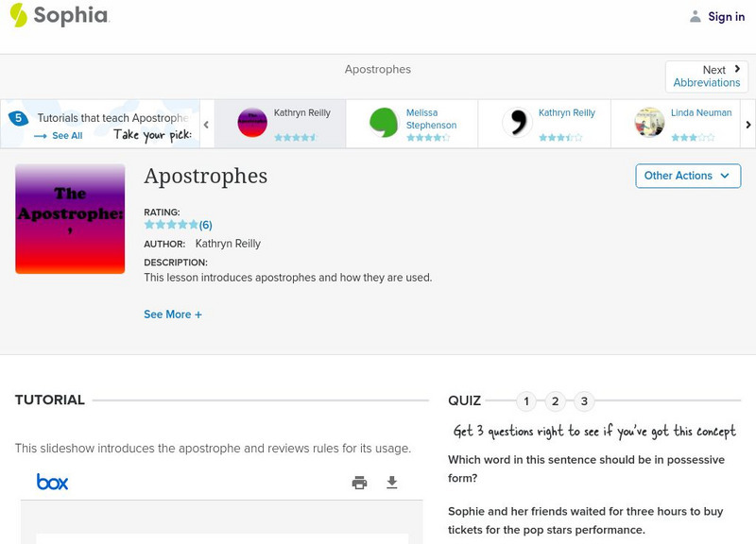Select quiz question 2
The height and width of the screenshot is (544, 756).
click(x=556, y=401)
